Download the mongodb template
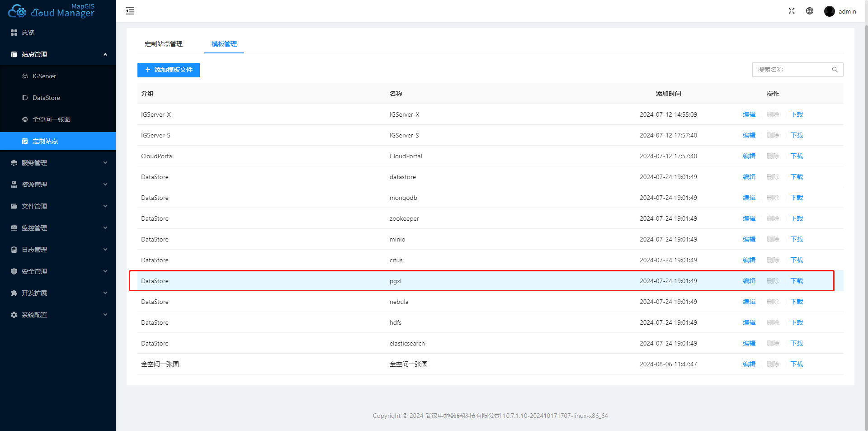The image size is (868, 431). 797,198
